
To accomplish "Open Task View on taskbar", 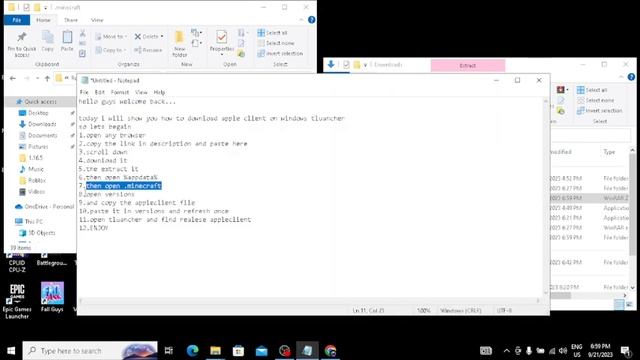I will (168, 351).
